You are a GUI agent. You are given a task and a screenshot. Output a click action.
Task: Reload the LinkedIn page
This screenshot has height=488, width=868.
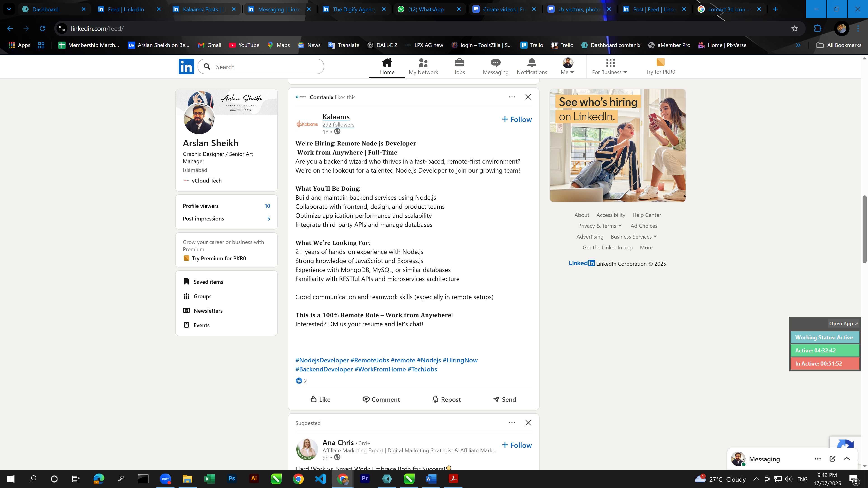click(x=42, y=29)
